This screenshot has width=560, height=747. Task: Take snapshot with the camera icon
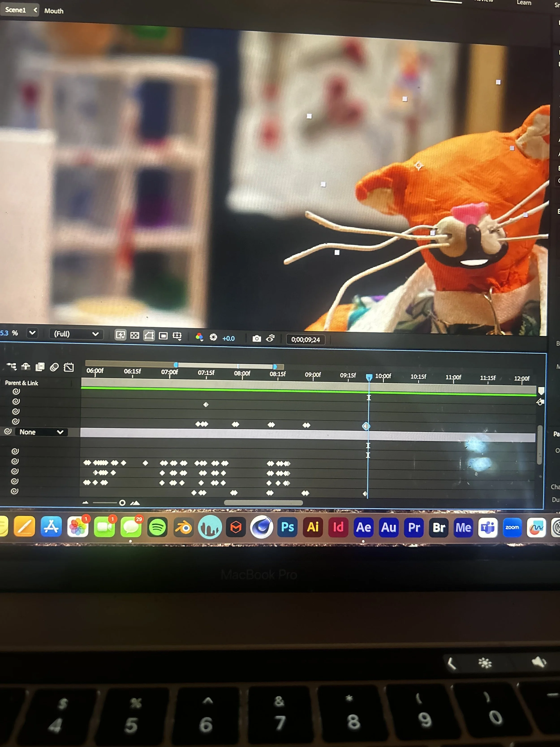(x=256, y=339)
